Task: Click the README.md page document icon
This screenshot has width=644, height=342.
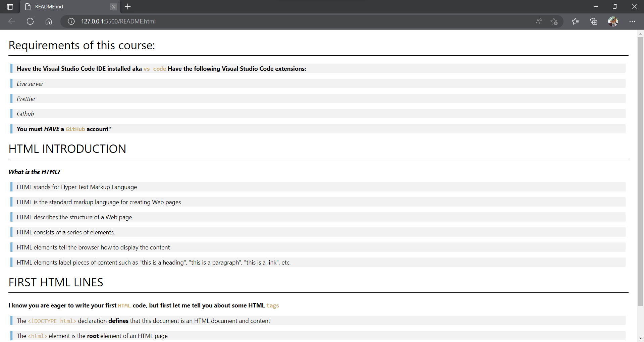Action: [28, 7]
